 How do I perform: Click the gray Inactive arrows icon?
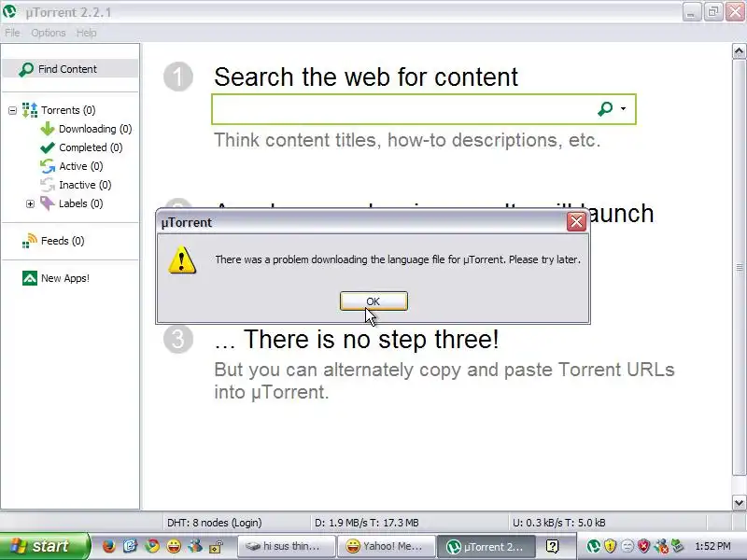(x=48, y=185)
